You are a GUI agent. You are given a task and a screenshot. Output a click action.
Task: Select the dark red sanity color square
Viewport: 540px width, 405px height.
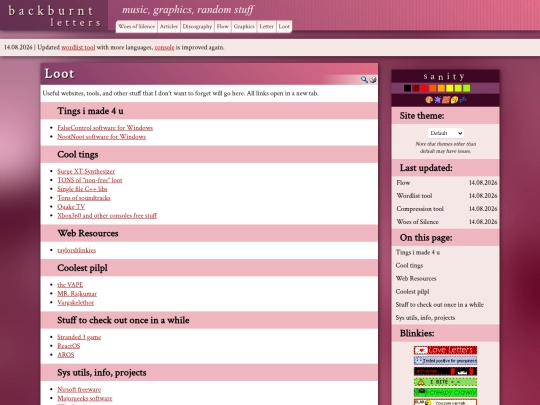pos(416,88)
